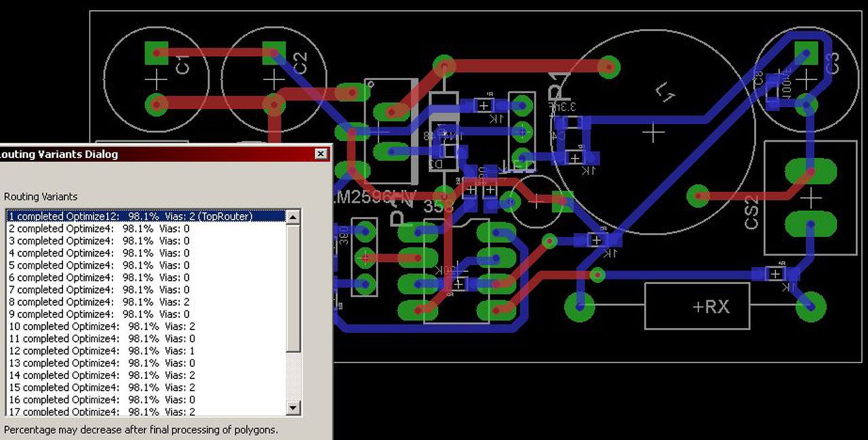The height and width of the screenshot is (440, 868).
Task: Select routing variant 13 completed Optimize4
Action: (x=146, y=363)
